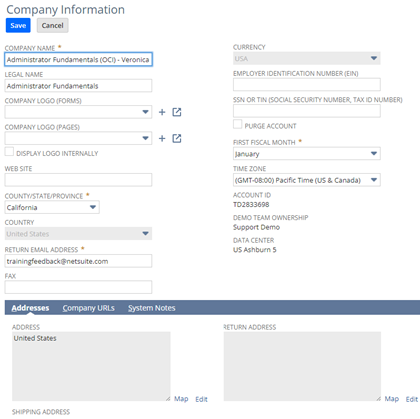420x419 pixels.
Task: Expand Company Logo (Pages) dropdown list
Action: pos(78,138)
